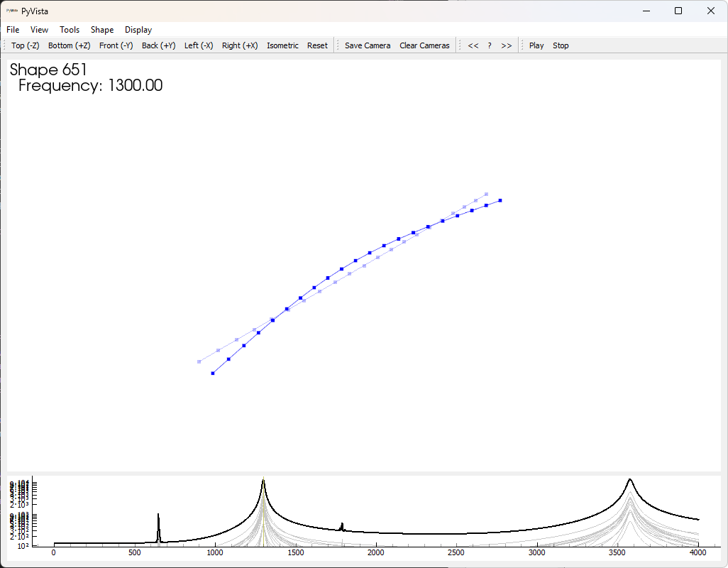The image size is (728, 568).
Task: Switch to Isometric view
Action: click(x=282, y=45)
